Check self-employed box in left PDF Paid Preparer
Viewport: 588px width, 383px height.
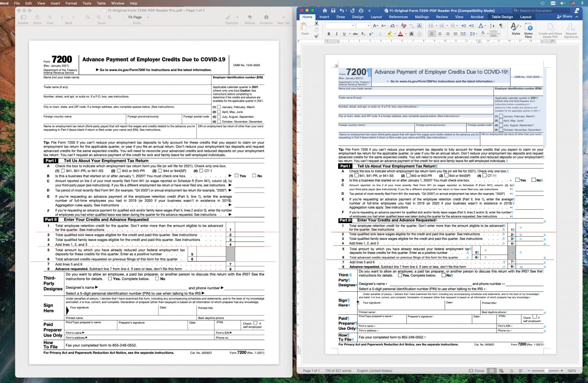[255, 323]
